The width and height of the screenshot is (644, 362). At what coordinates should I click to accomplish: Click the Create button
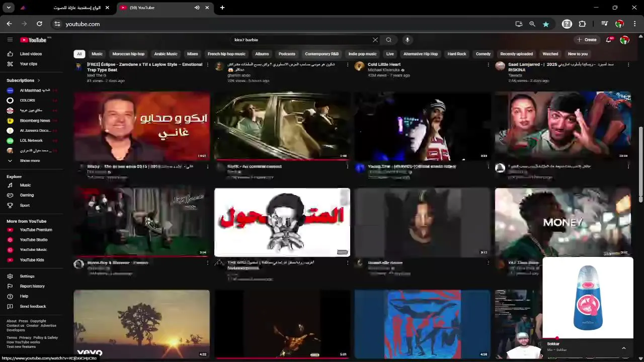coord(587,40)
